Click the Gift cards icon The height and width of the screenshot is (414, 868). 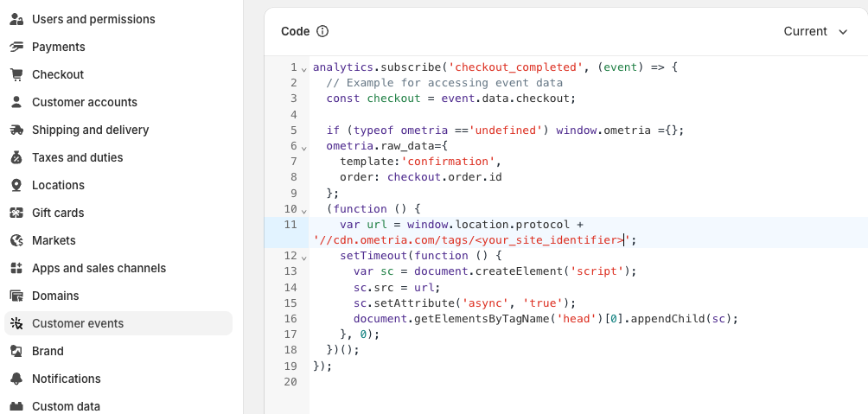(x=16, y=213)
